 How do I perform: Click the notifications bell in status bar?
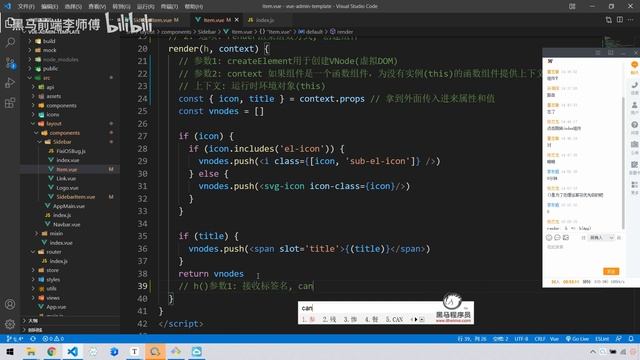tap(631, 339)
